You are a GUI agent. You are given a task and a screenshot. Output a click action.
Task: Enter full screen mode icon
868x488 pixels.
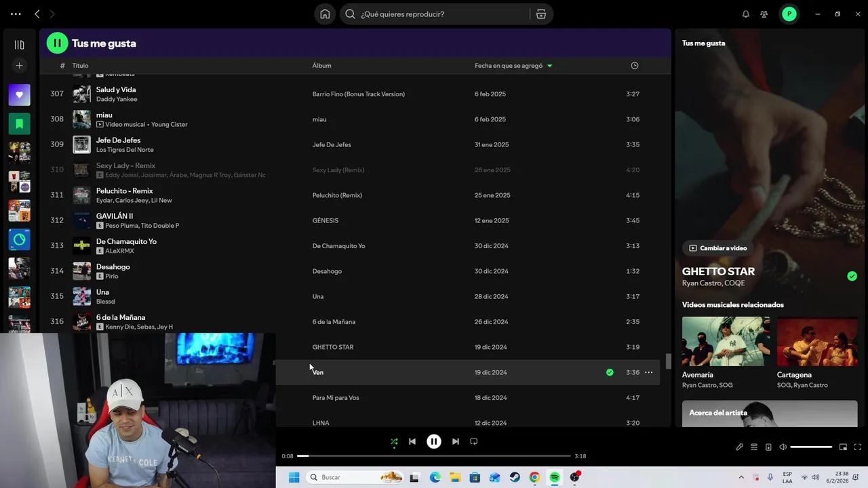coord(858,447)
